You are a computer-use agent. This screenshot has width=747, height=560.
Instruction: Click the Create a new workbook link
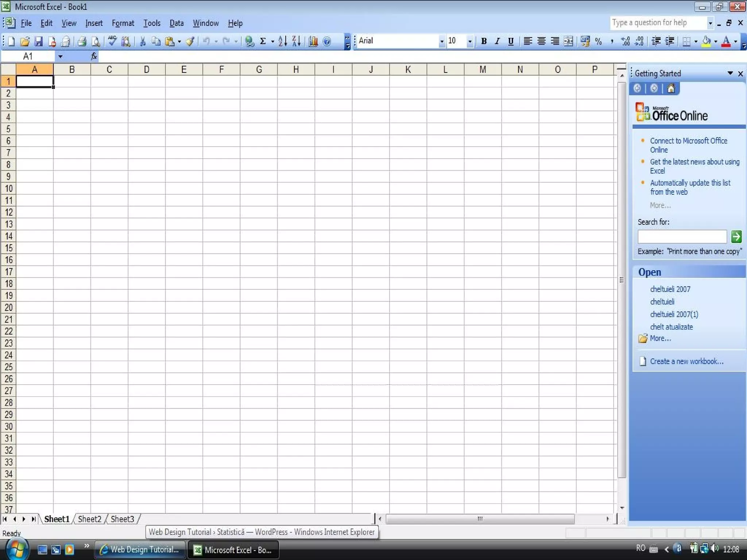pyautogui.click(x=686, y=361)
